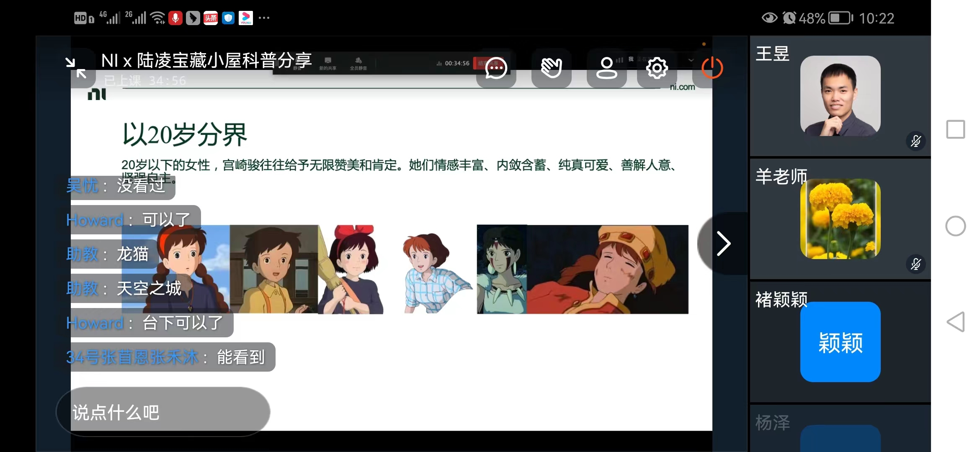Tap the raise hand icon
The height and width of the screenshot is (452, 980).
551,68
